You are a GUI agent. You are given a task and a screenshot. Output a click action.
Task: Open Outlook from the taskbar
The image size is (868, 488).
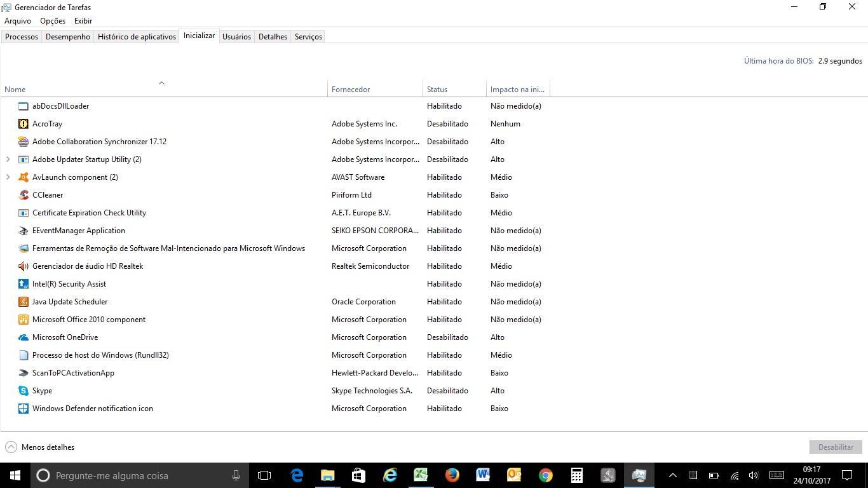pos(514,475)
